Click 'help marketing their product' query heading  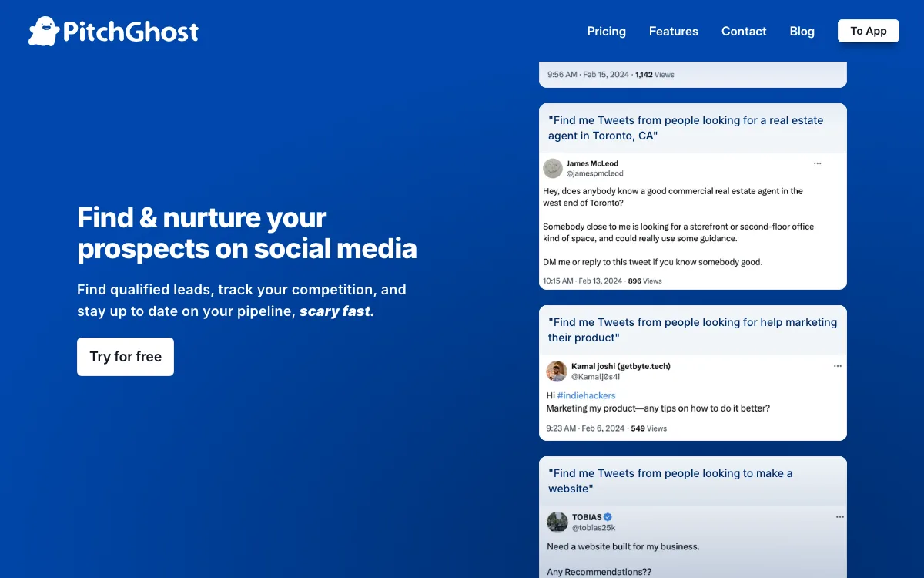click(692, 330)
